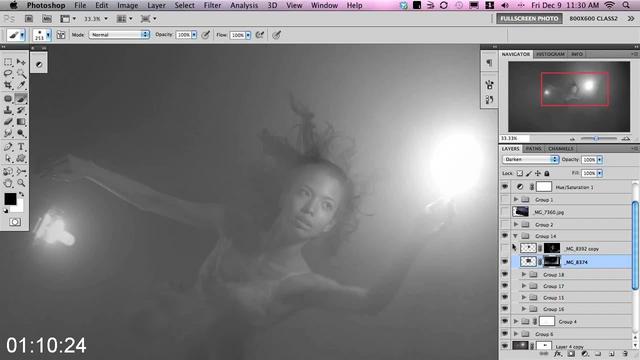The height and width of the screenshot is (360, 640).
Task: Click the foreground color swatch
Action: [10, 199]
